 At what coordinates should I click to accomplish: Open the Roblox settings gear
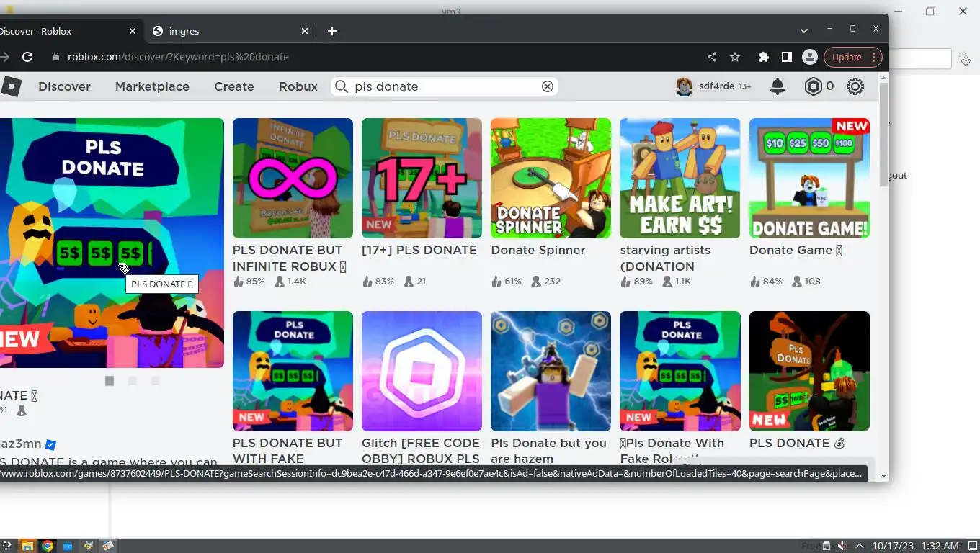tap(855, 86)
